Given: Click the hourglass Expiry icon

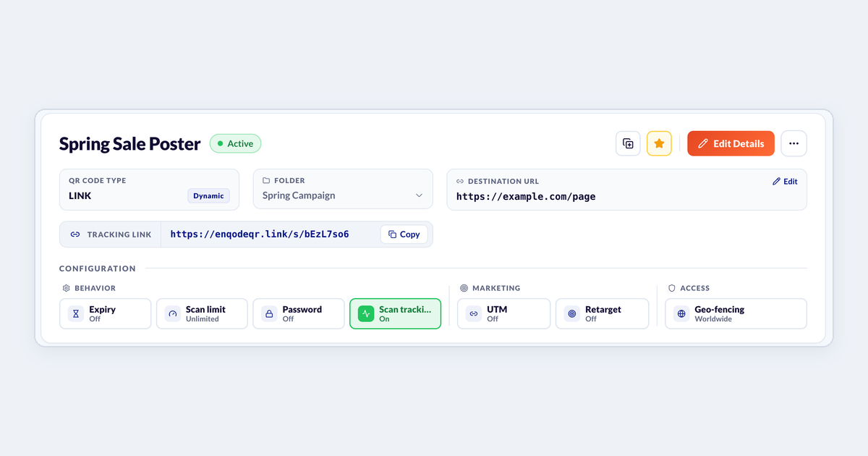Looking at the screenshot, I should coord(76,314).
